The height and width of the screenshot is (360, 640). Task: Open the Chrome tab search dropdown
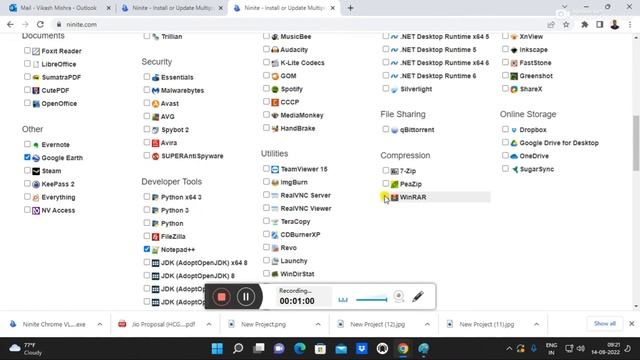(564, 7)
